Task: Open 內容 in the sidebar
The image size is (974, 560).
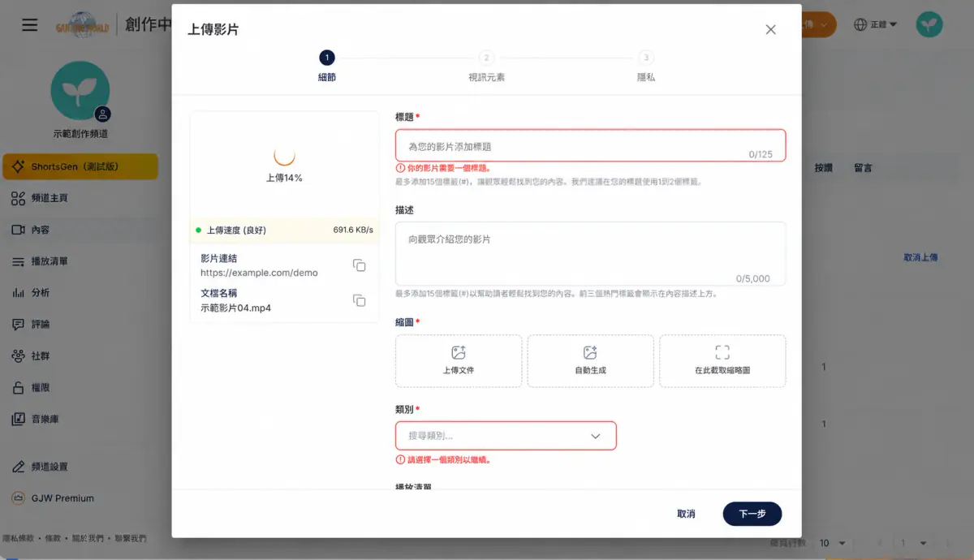Action: [80, 230]
